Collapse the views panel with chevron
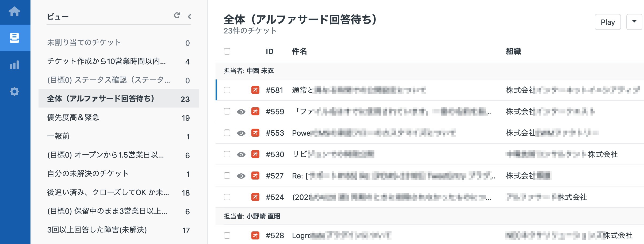This screenshot has width=644, height=244. 190,16
